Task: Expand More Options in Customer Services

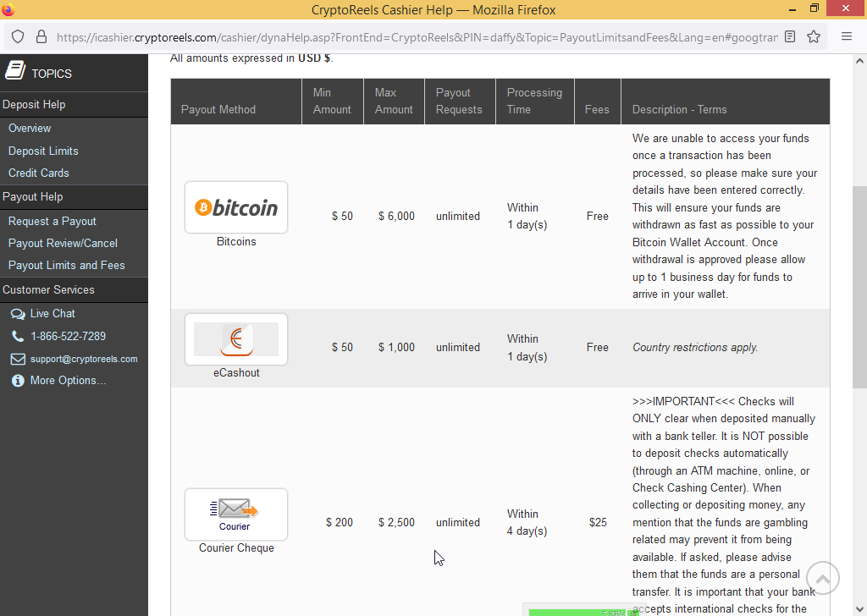Action: coord(68,381)
